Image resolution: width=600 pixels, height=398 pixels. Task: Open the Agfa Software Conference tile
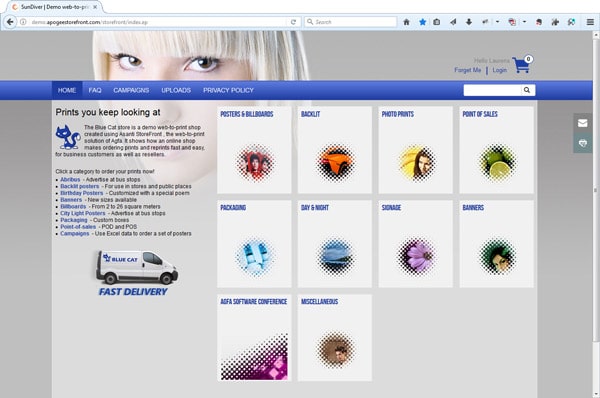[254, 338]
